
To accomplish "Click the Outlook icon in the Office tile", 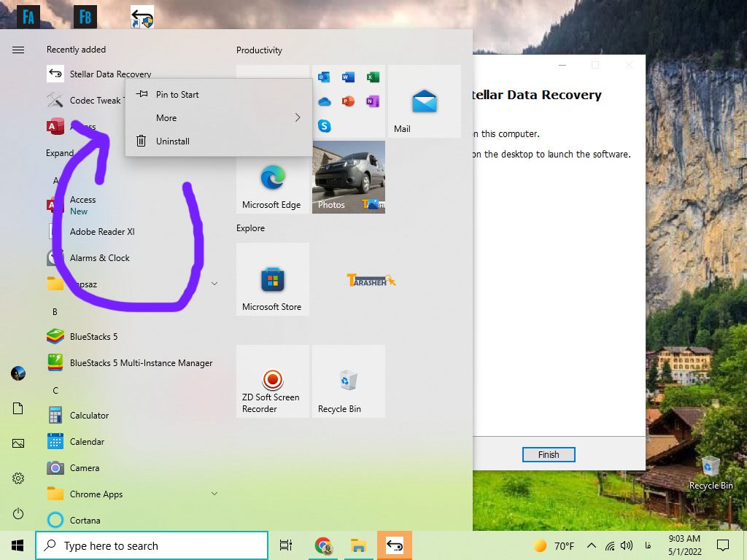I will pos(324,77).
